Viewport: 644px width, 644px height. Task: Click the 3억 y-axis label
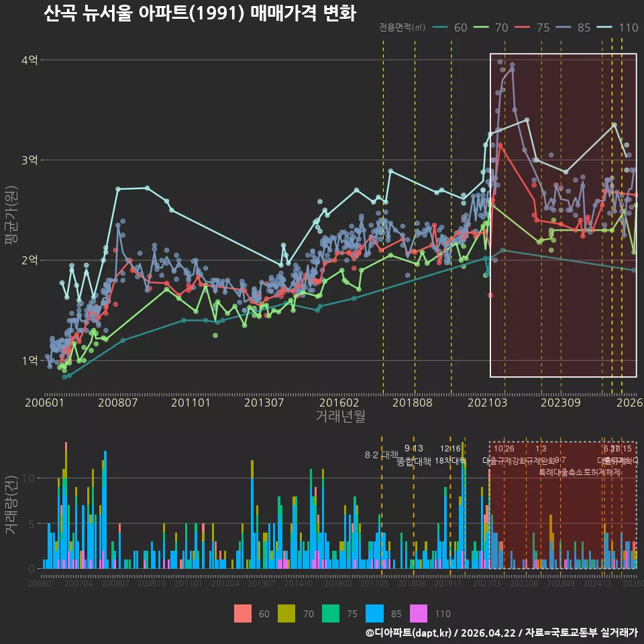coord(30,160)
